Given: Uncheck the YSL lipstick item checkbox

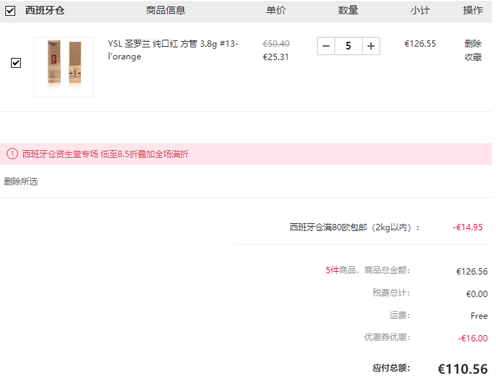Looking at the screenshot, I should click(x=16, y=63).
